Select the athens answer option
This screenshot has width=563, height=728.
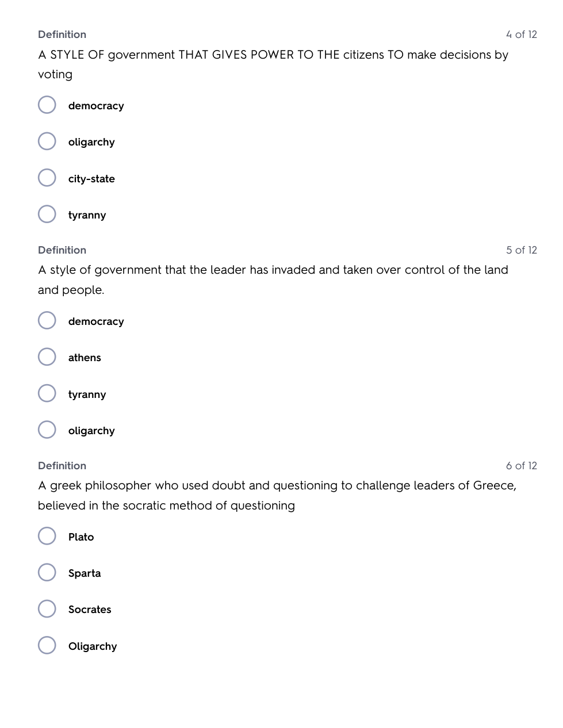pyautogui.click(x=47, y=357)
